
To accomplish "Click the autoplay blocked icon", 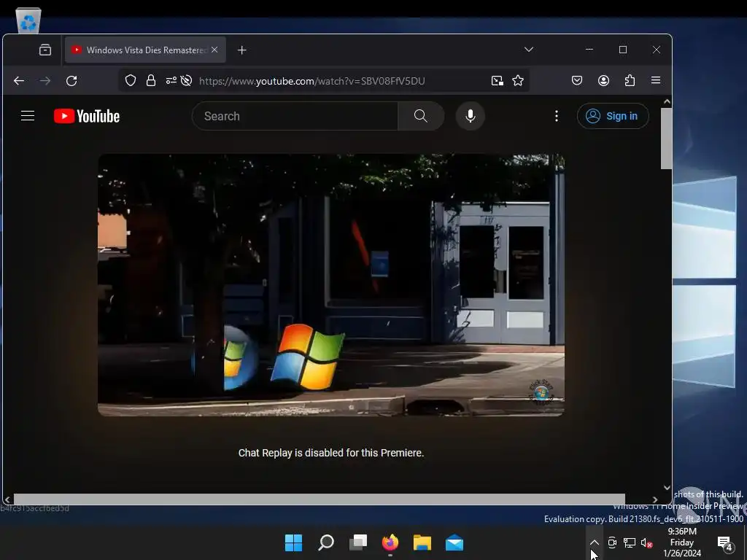I will pyautogui.click(x=186, y=80).
